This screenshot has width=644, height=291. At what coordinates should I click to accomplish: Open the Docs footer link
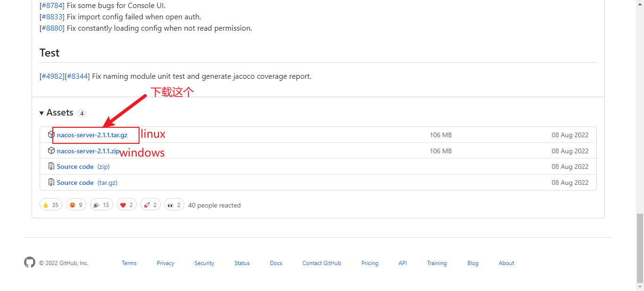coord(276,263)
